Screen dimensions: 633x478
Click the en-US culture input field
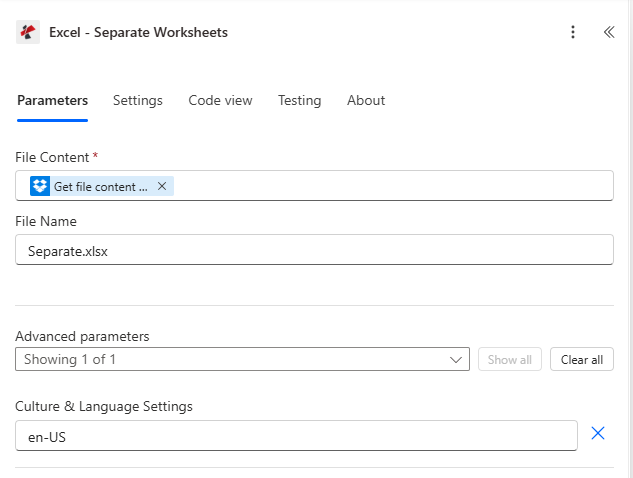(x=296, y=436)
